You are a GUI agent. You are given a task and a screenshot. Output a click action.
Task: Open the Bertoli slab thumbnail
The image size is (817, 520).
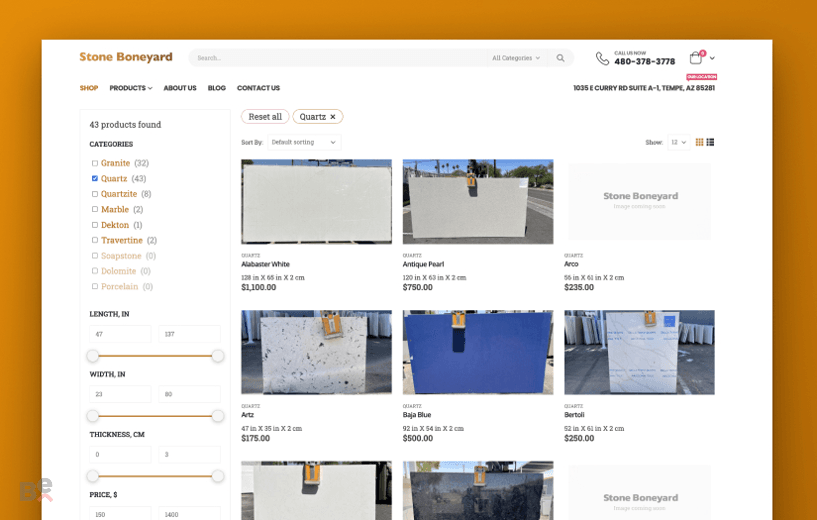click(x=639, y=352)
